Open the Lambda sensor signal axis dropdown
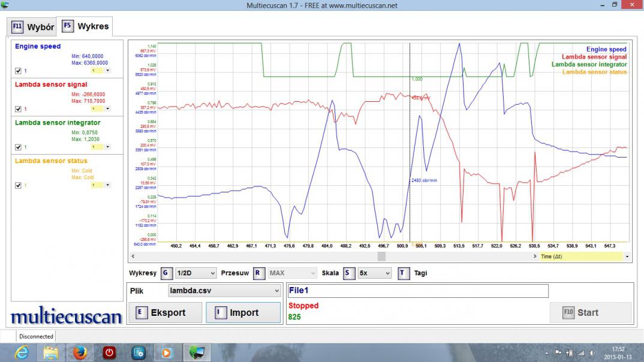The image size is (644, 362). point(107,108)
